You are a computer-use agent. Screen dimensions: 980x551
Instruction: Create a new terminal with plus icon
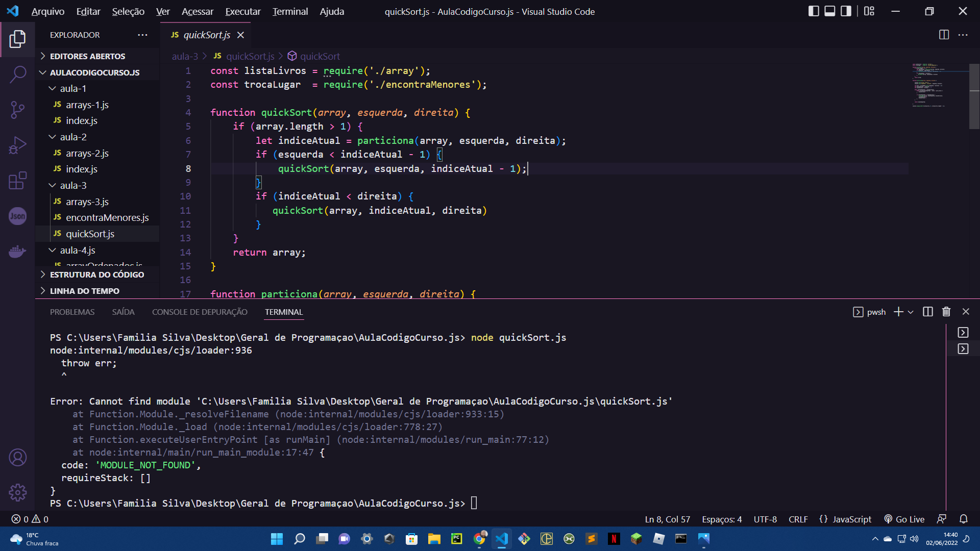[898, 312]
